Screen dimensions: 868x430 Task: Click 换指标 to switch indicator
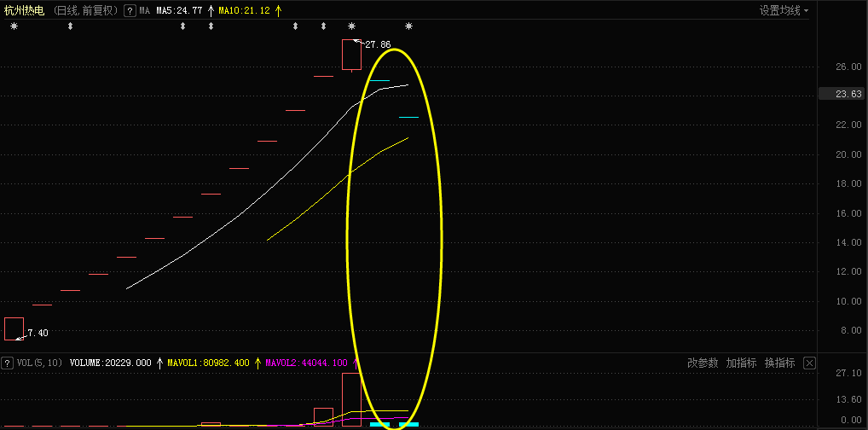pos(779,363)
